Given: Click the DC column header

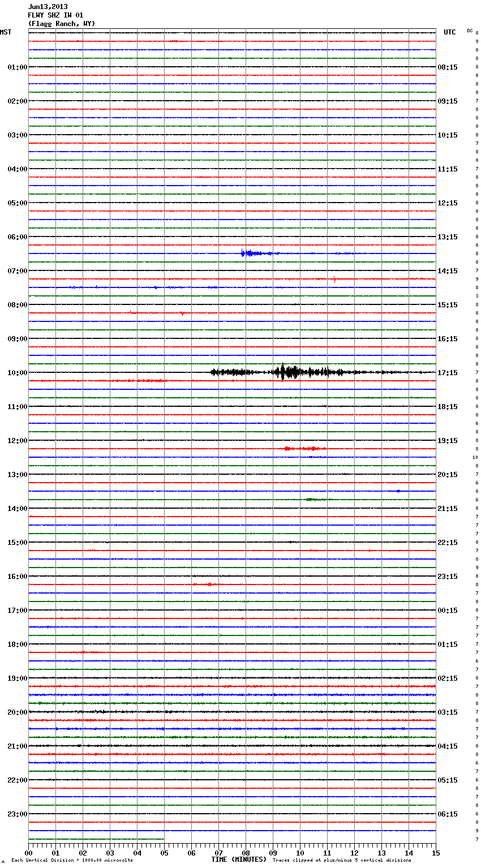Looking at the screenshot, I should coord(470,31).
